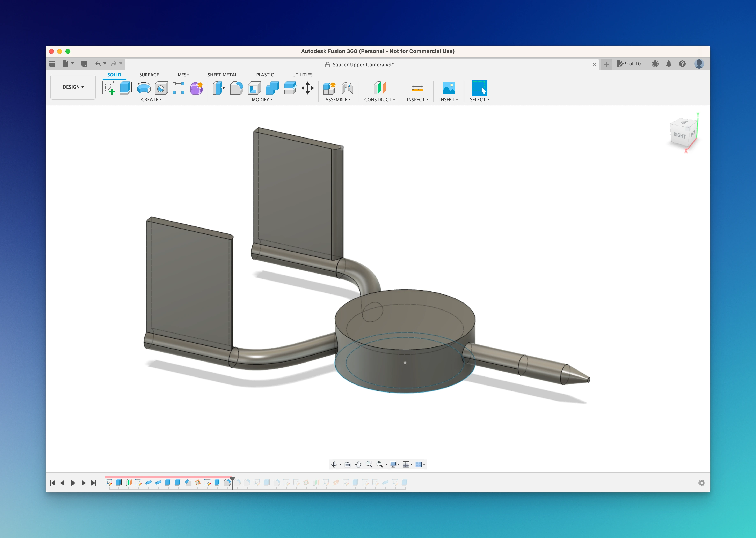Open the Create Form tool
The image size is (756, 538).
[197, 88]
